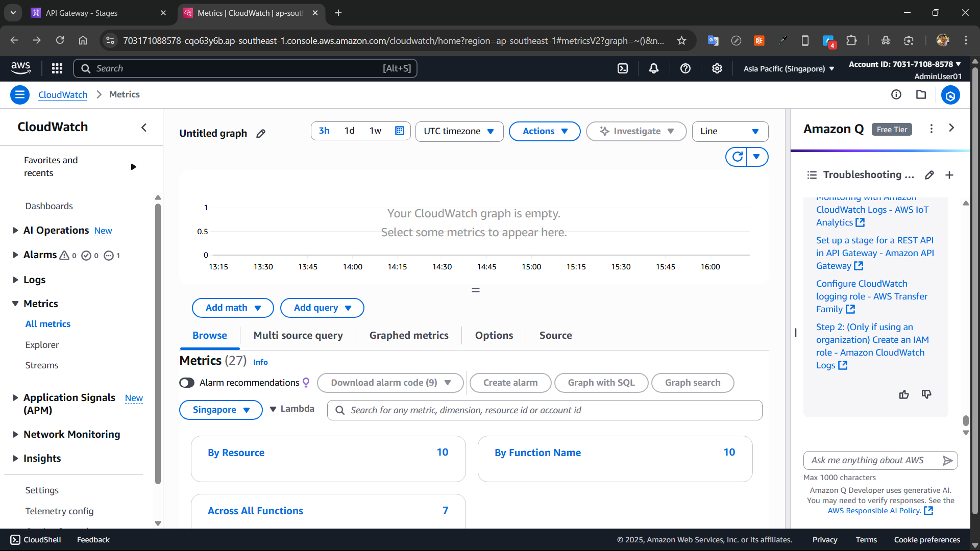Open CloudShell from the top navigation bar

[623, 68]
